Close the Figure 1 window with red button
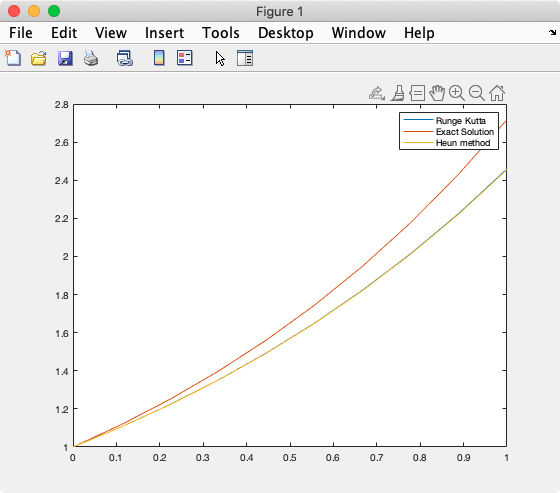The image size is (560, 493). pos(14,11)
